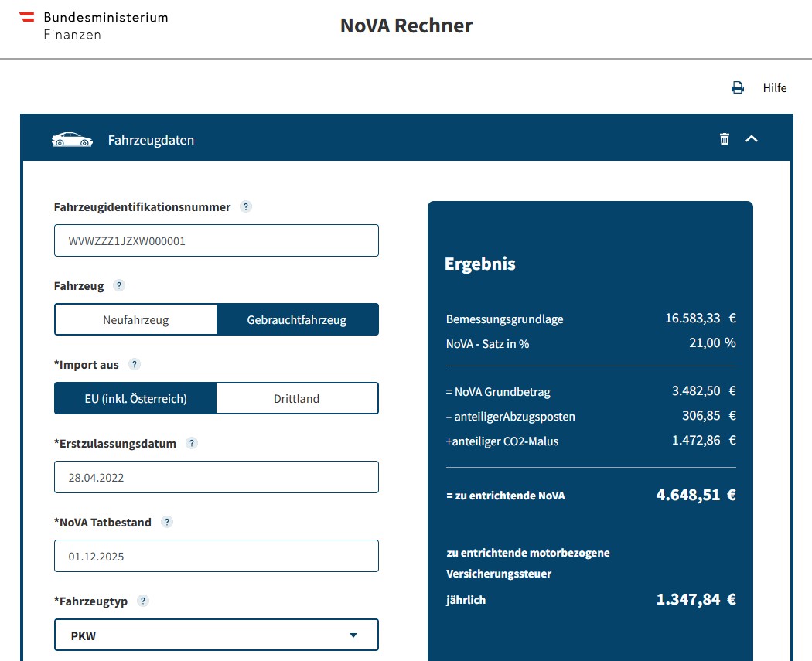Open the Hilfe link
This screenshot has width=812, height=661.
[774, 88]
